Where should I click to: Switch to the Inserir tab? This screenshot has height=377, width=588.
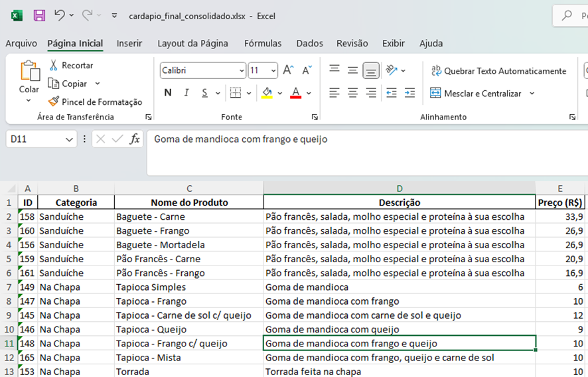click(x=129, y=43)
